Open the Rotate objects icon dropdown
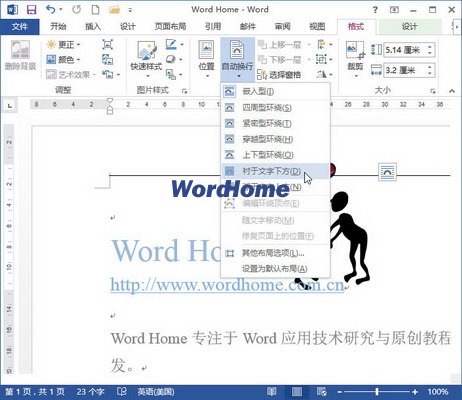 (x=325, y=74)
